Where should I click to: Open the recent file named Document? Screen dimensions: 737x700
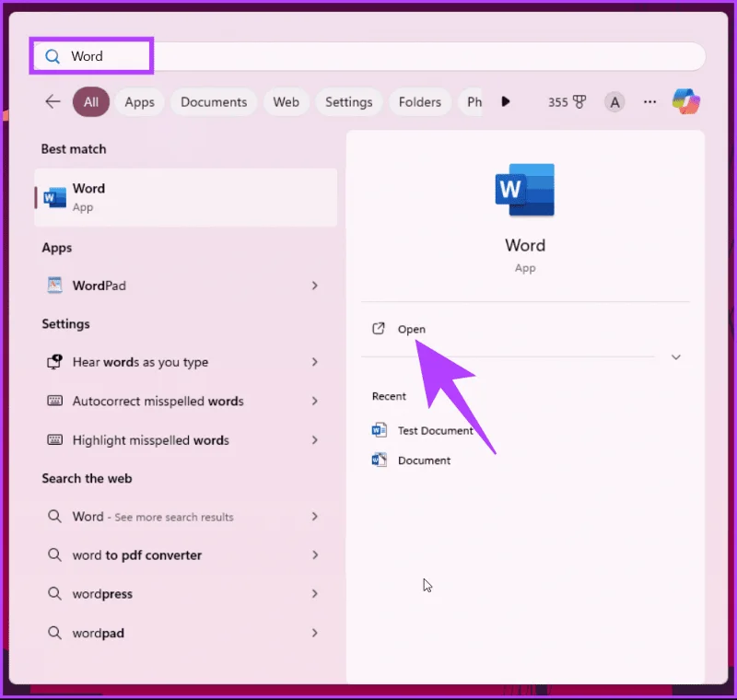click(424, 461)
